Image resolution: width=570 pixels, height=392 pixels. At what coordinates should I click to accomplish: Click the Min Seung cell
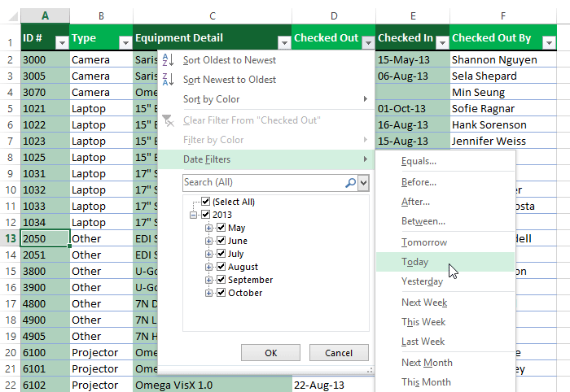(x=503, y=92)
